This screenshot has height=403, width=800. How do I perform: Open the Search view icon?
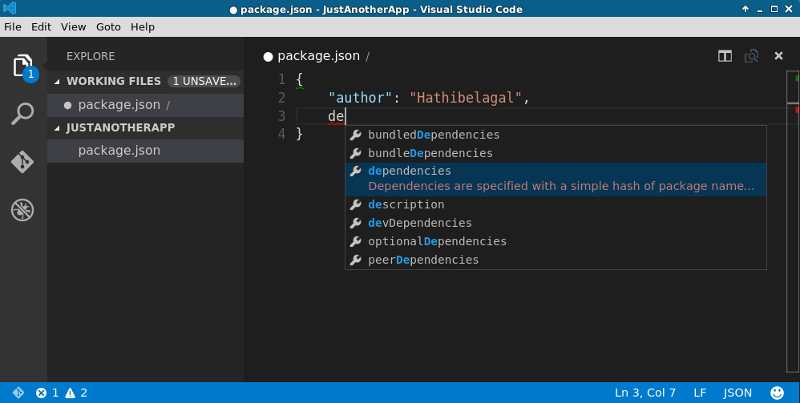pos(22,114)
